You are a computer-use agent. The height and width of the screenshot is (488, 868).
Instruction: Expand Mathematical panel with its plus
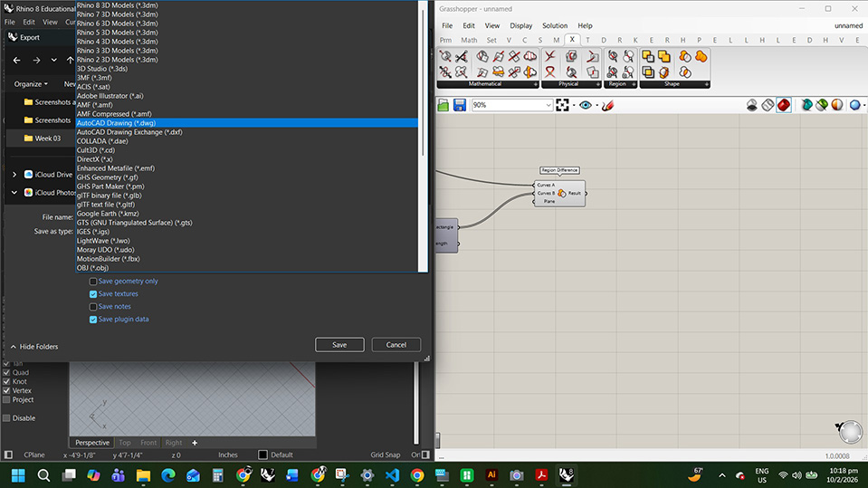click(x=535, y=84)
